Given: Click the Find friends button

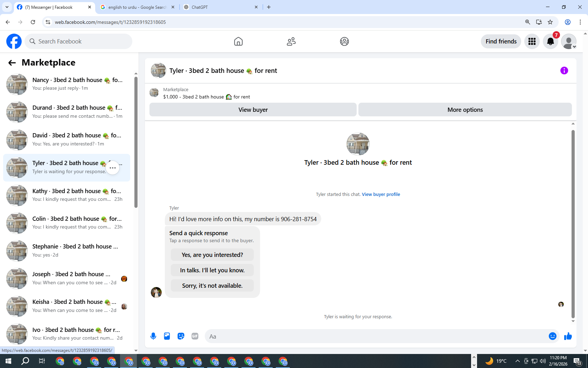Looking at the screenshot, I should (501, 41).
